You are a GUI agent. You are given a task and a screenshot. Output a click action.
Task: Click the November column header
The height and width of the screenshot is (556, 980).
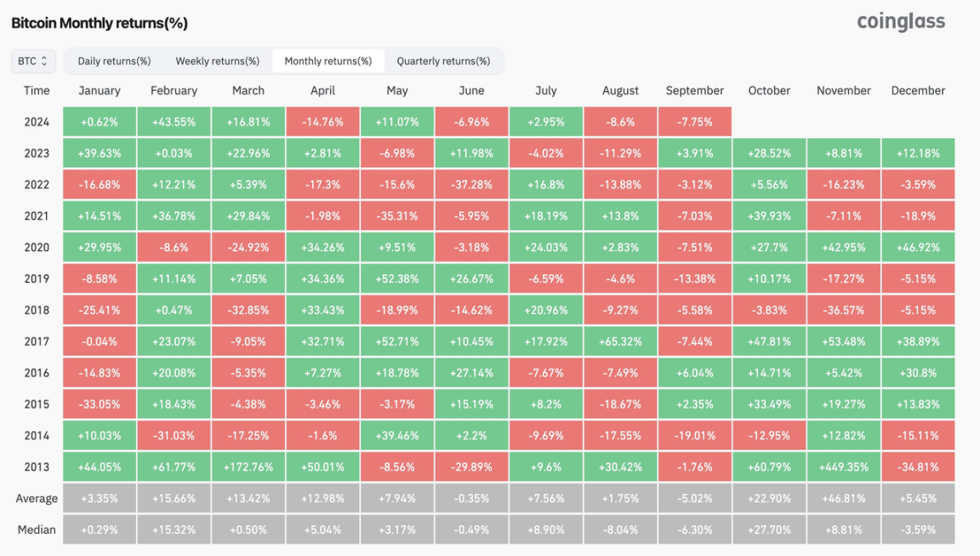tap(843, 90)
